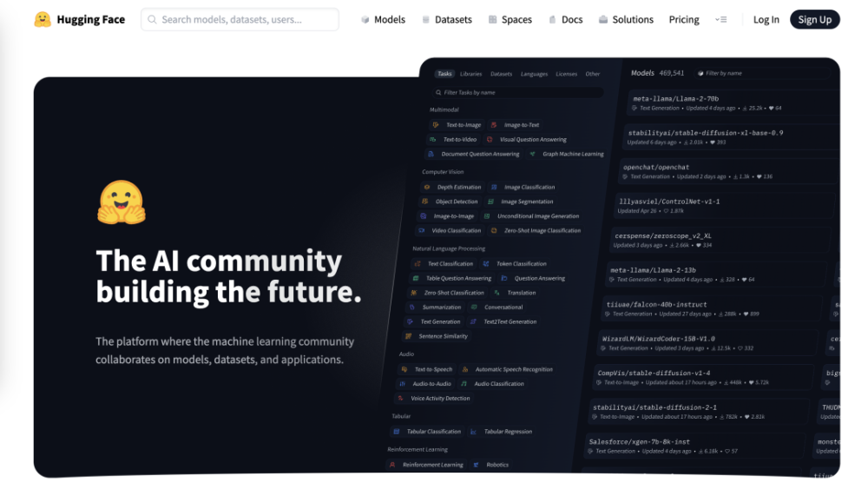This screenshot has width=868, height=483.
Task: Open the meta-llama/Llama-2-70b model card
Action: 733,103
